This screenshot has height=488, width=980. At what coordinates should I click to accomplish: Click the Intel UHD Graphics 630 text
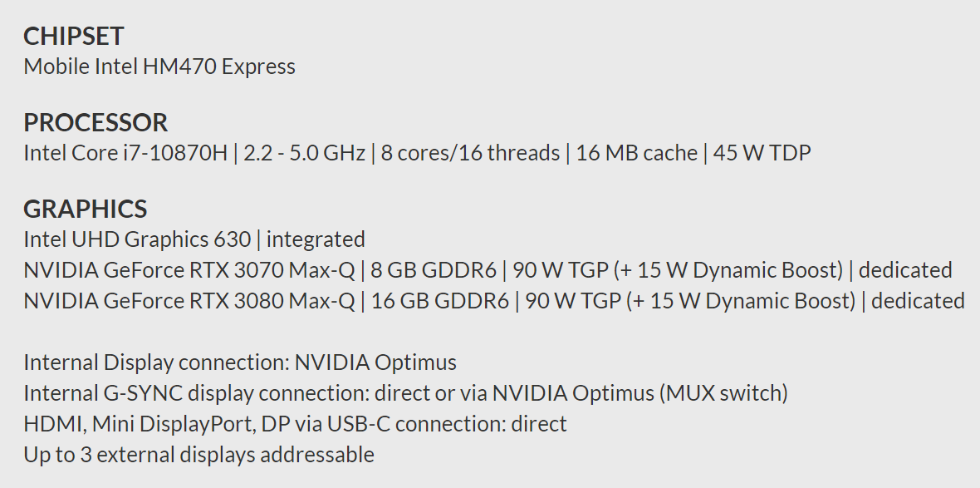(137, 239)
